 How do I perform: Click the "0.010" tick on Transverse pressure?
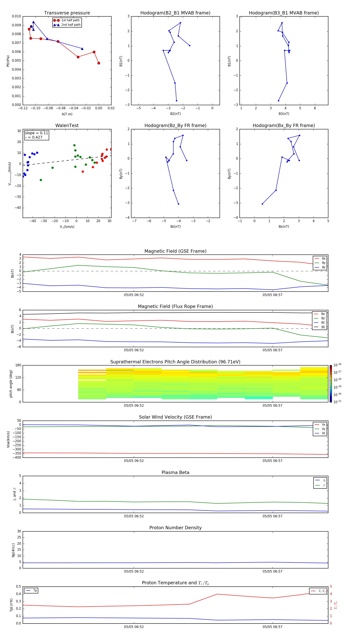click(17, 17)
